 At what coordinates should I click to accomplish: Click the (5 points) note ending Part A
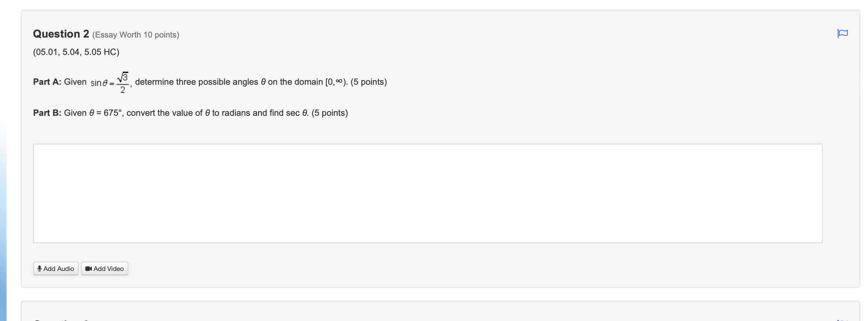(x=369, y=82)
